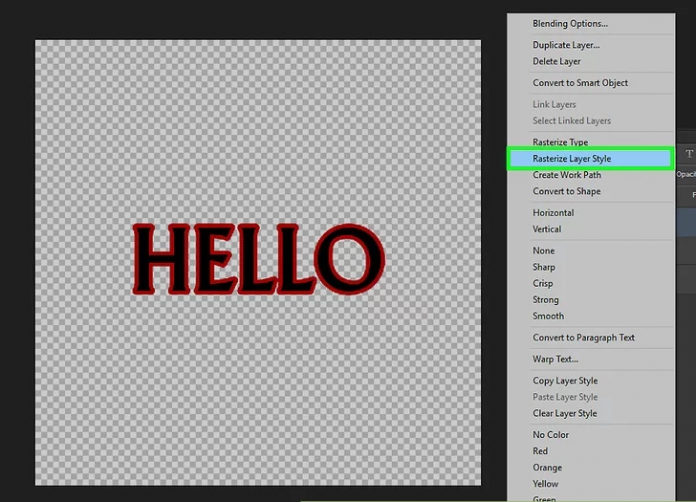Screen dimensions: 696x502
Task: Click the HELLO text on the canvas
Action: [258, 259]
